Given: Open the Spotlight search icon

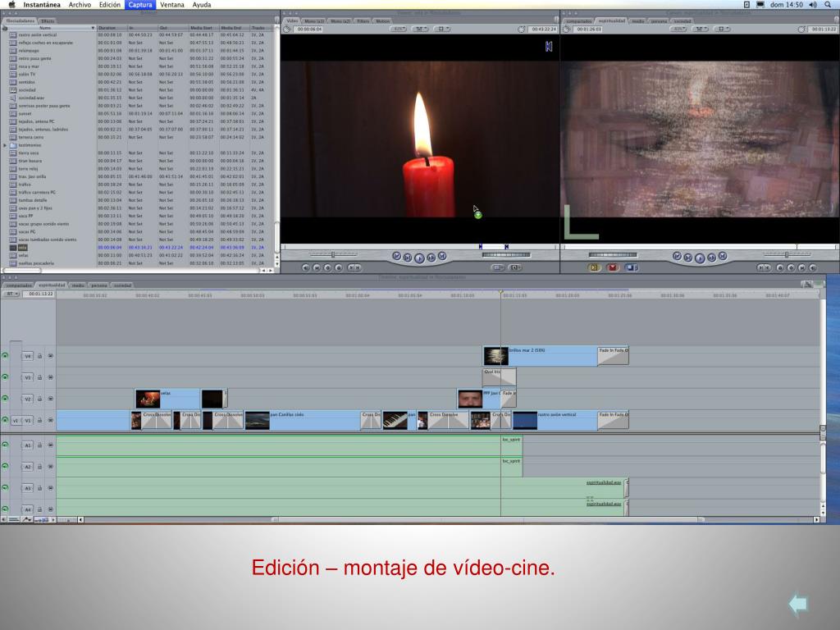Looking at the screenshot, I should (828, 5).
